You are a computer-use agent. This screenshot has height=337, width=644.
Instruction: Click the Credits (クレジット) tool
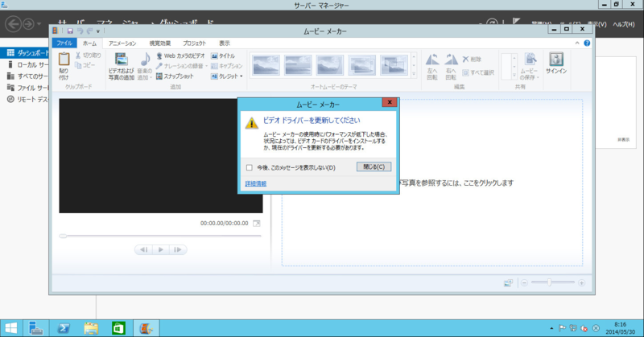pyautogui.click(x=225, y=76)
